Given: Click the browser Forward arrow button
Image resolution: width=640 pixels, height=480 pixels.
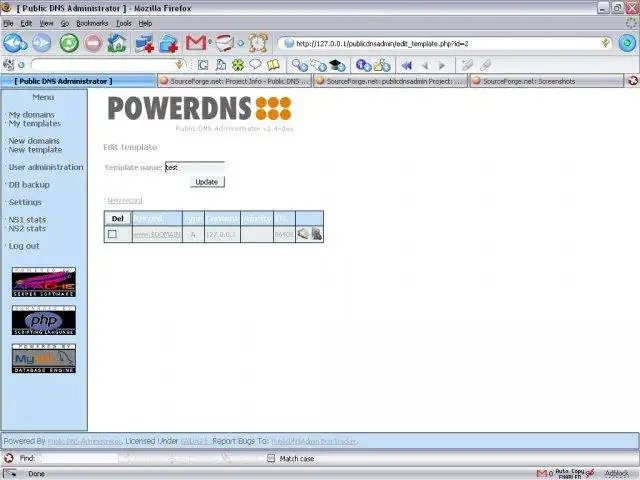Looking at the screenshot, I should 42,43.
